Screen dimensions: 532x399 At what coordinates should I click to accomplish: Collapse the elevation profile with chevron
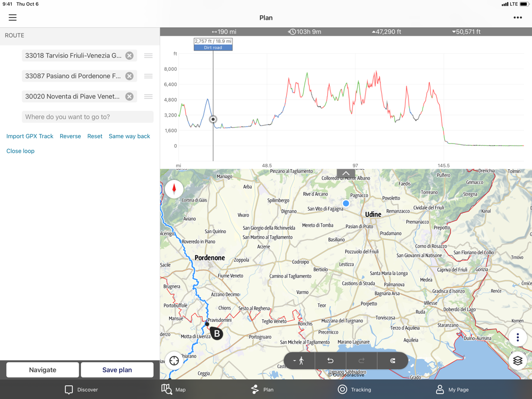click(346, 174)
